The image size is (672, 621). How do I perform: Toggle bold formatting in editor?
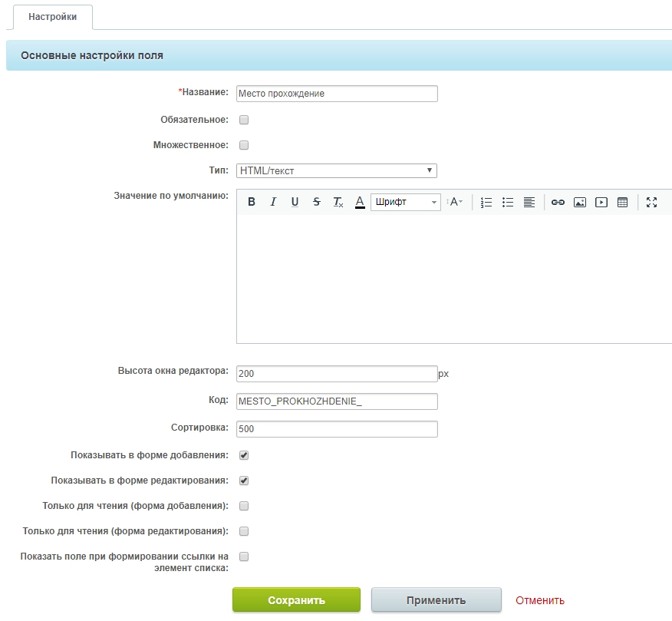tap(251, 202)
